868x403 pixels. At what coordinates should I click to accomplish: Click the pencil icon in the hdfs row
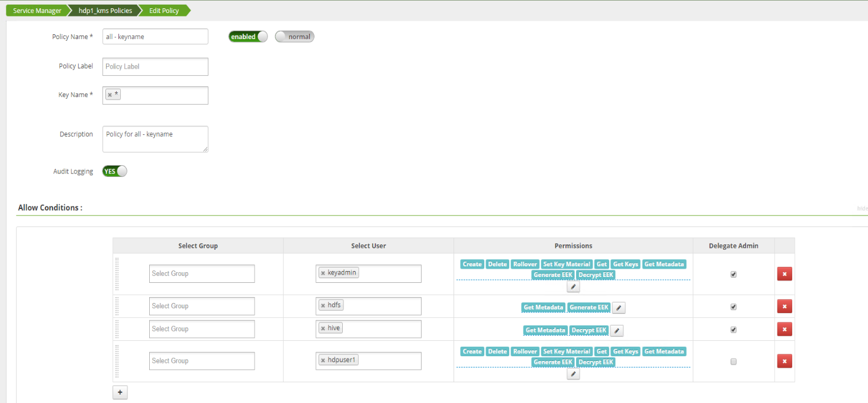coord(618,307)
